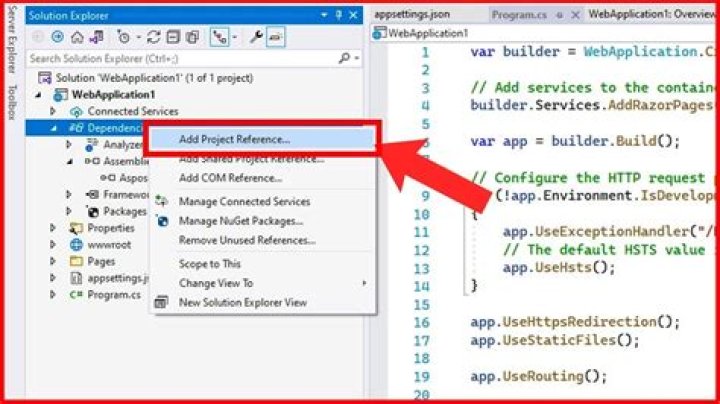Pin the Program.cs tab
The height and width of the screenshot is (404, 720).
point(559,15)
